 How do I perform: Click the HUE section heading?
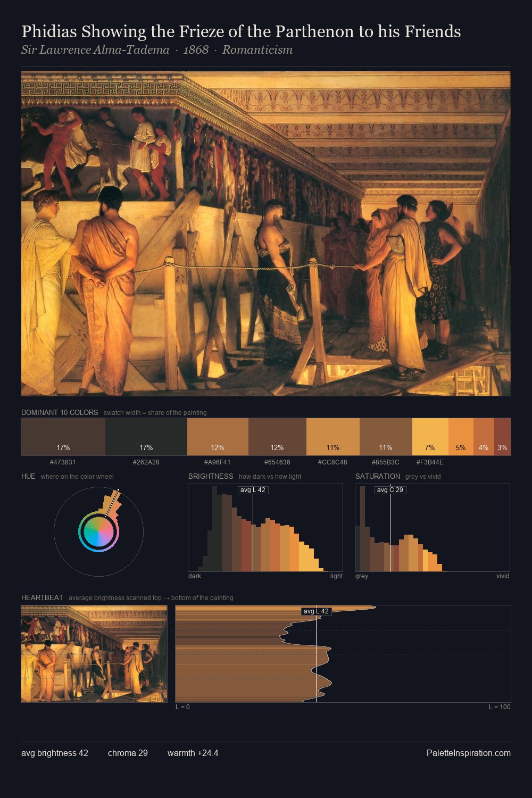pyautogui.click(x=28, y=476)
